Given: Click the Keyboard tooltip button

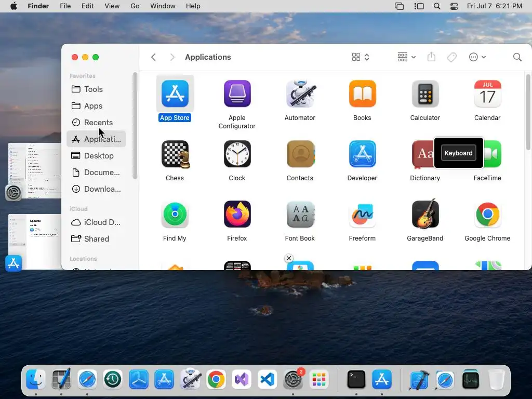Looking at the screenshot, I should point(458,153).
